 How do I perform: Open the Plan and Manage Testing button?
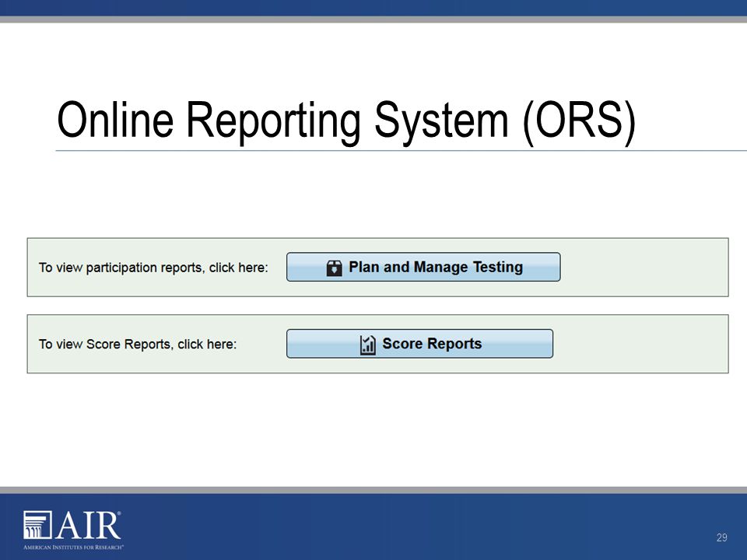423,267
